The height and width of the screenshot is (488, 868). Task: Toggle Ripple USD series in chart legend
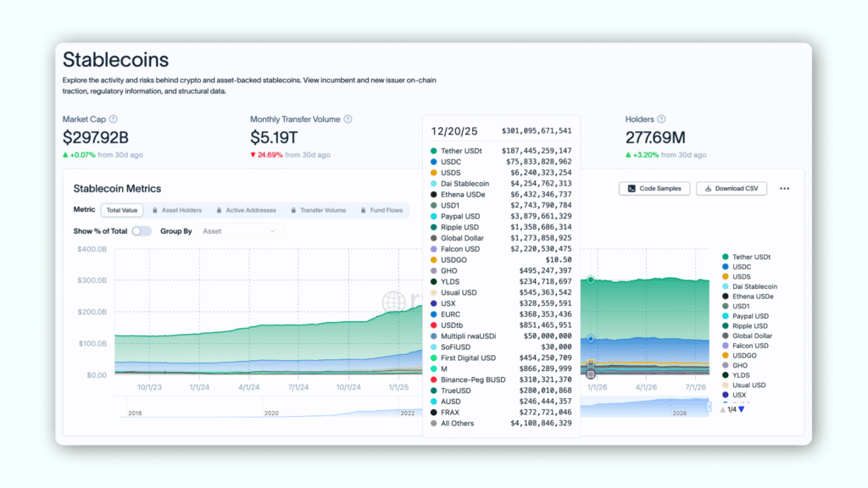744,326
